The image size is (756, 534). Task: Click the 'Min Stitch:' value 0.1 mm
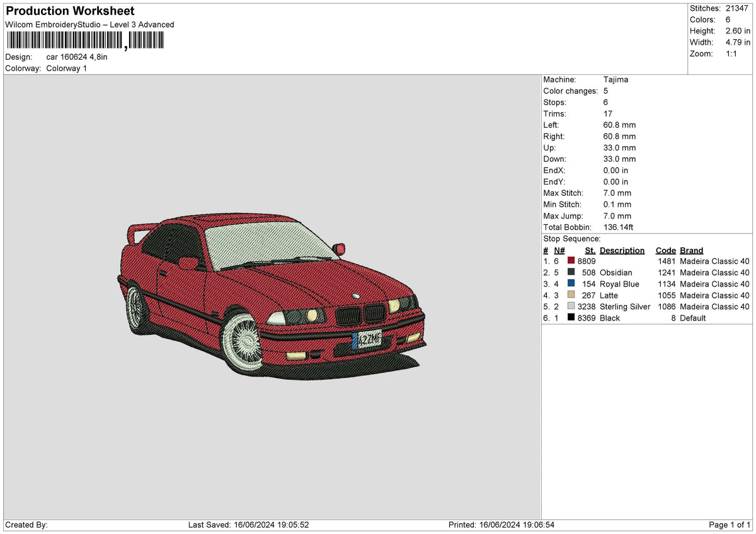[x=617, y=204]
